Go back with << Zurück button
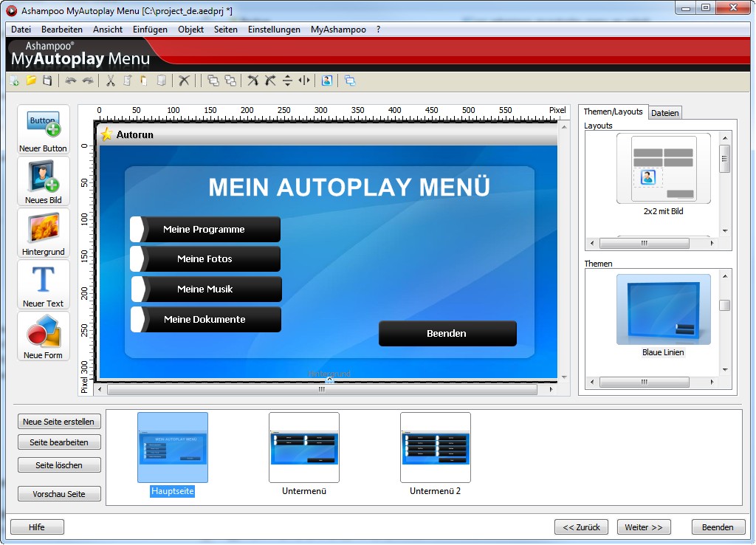756x545 pixels. point(581,527)
